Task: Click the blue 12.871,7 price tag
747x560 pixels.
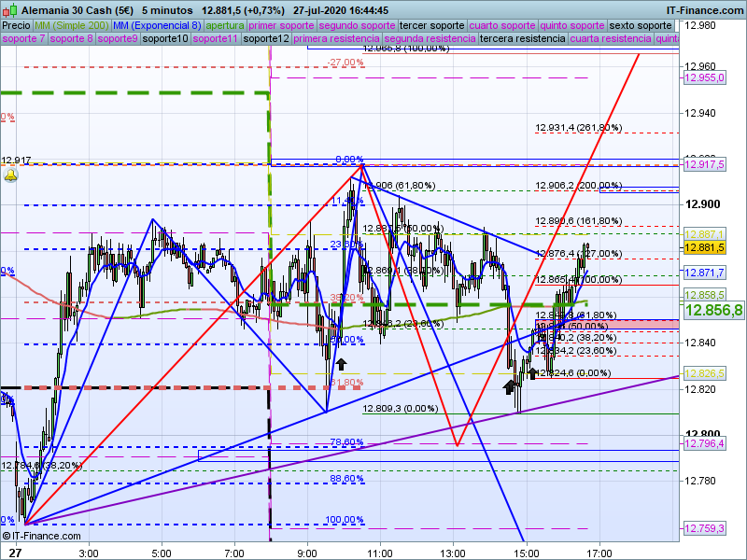Action: (x=705, y=273)
